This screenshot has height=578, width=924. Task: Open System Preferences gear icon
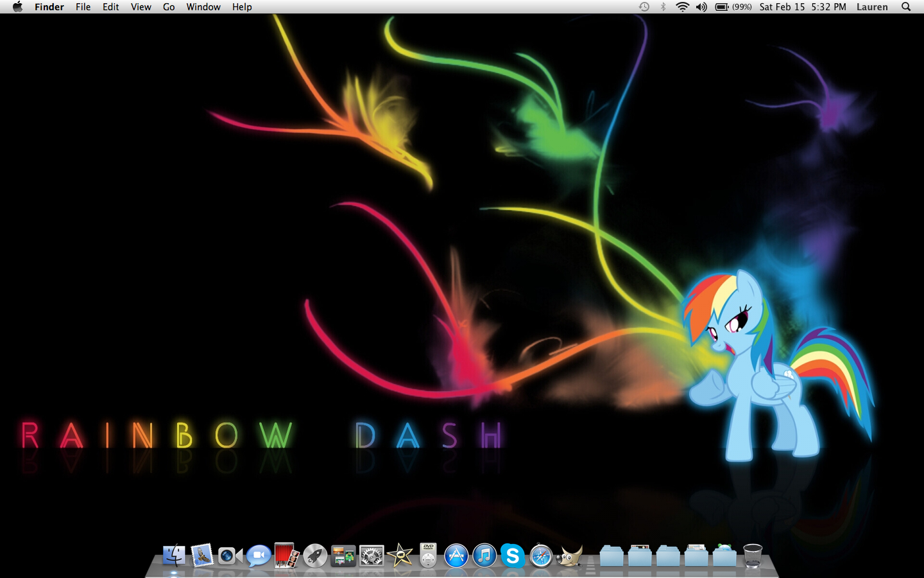(372, 556)
